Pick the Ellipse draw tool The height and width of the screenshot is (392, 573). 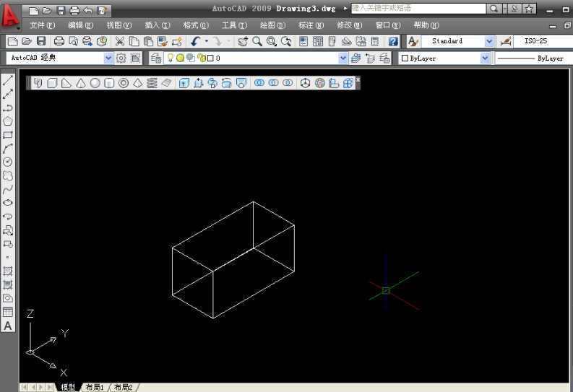click(8, 203)
